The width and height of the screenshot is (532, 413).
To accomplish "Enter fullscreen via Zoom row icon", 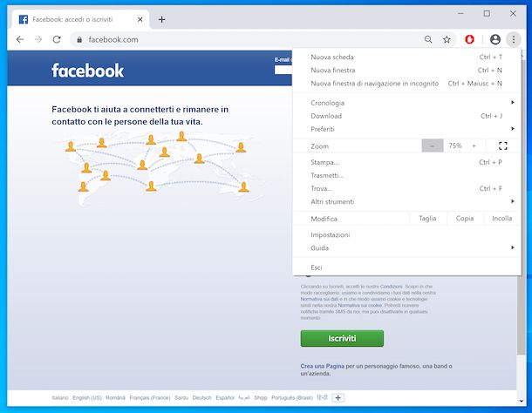I will pos(502,146).
